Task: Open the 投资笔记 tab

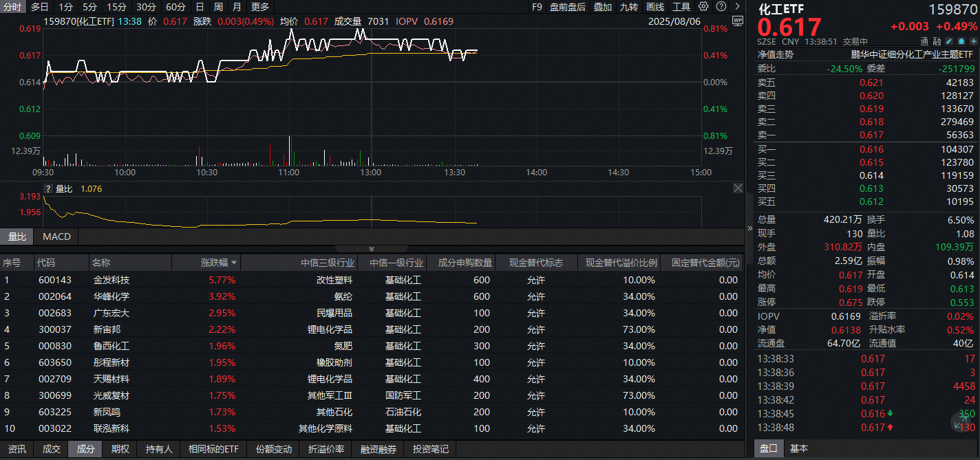Action: [430, 449]
